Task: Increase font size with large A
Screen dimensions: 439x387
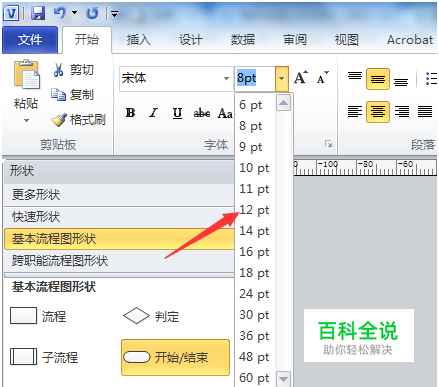Action: [x=301, y=78]
